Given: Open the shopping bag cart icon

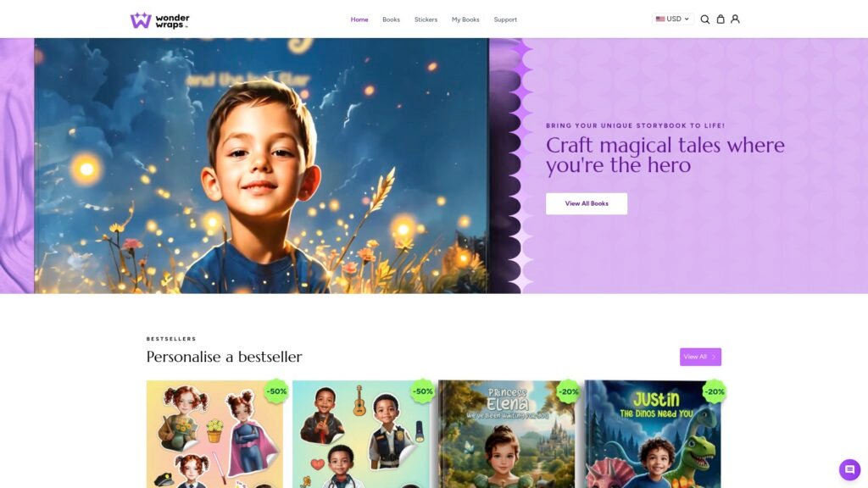Looking at the screenshot, I should 721,19.
